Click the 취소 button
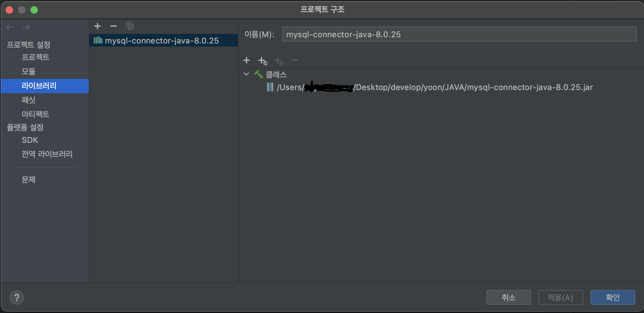The height and width of the screenshot is (313, 644). click(509, 297)
